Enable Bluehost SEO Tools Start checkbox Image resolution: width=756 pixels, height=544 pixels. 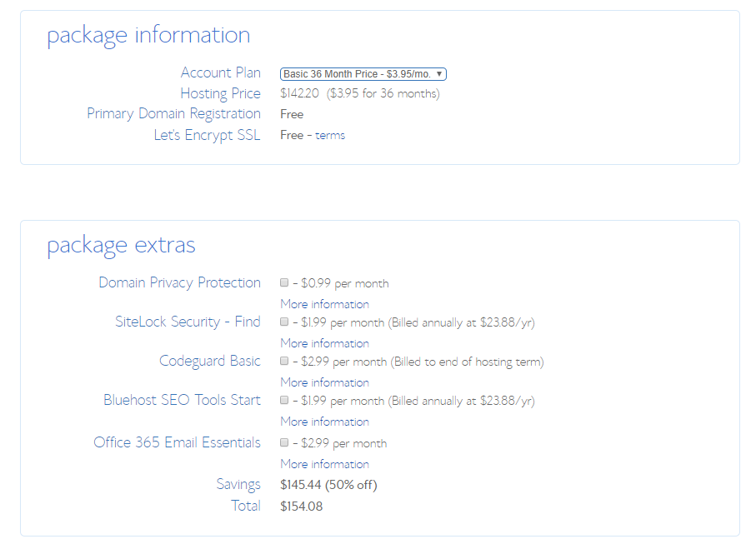click(x=284, y=400)
